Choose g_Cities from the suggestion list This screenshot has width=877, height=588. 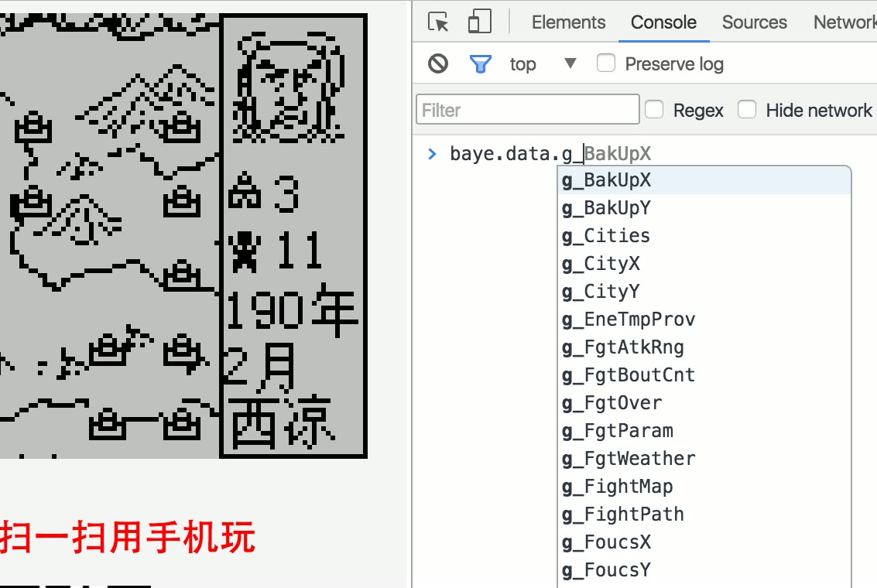click(x=704, y=236)
